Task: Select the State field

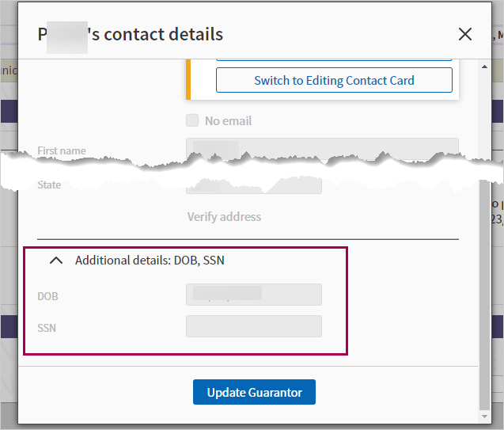Action: pos(253,187)
